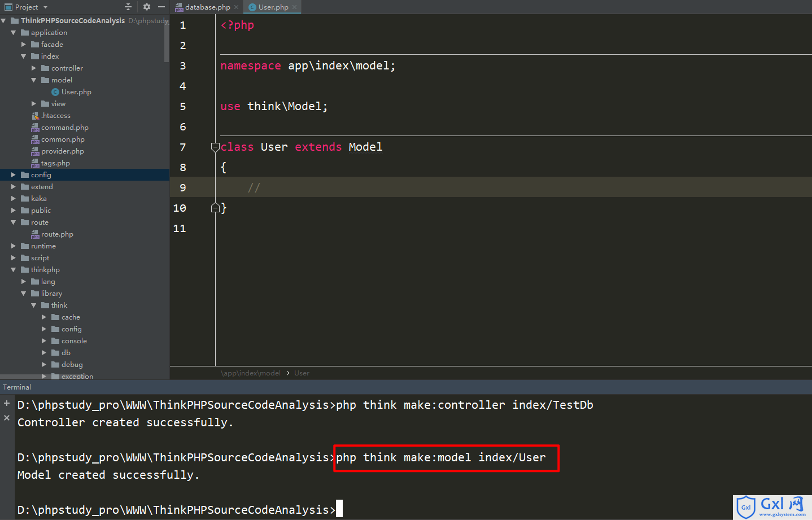Select the .htaccess file
812x520 pixels.
click(x=56, y=116)
